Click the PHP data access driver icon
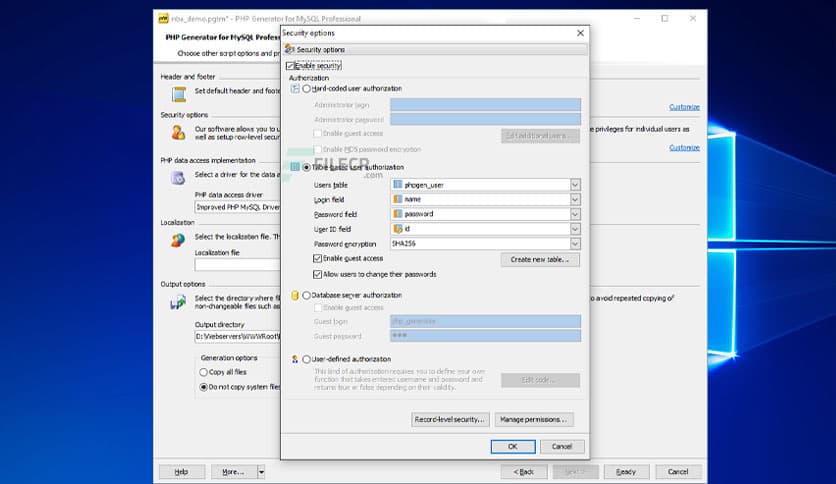 (x=178, y=178)
